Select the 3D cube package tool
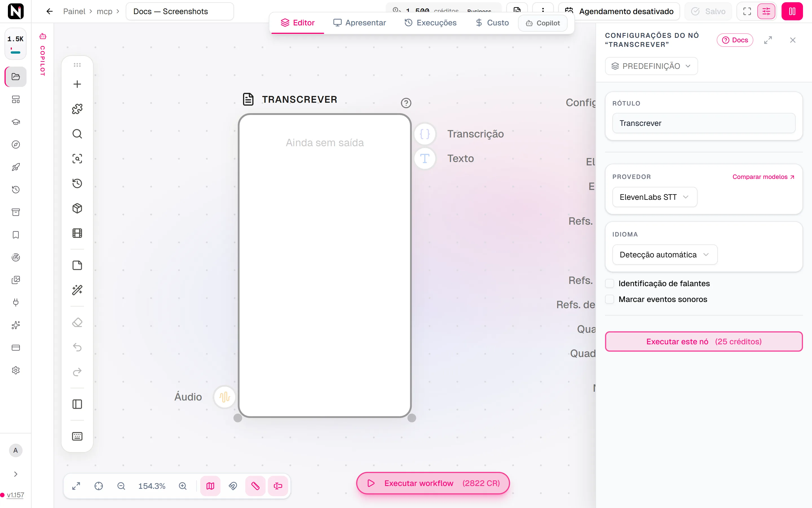Image resolution: width=812 pixels, height=508 pixels. coord(77,208)
